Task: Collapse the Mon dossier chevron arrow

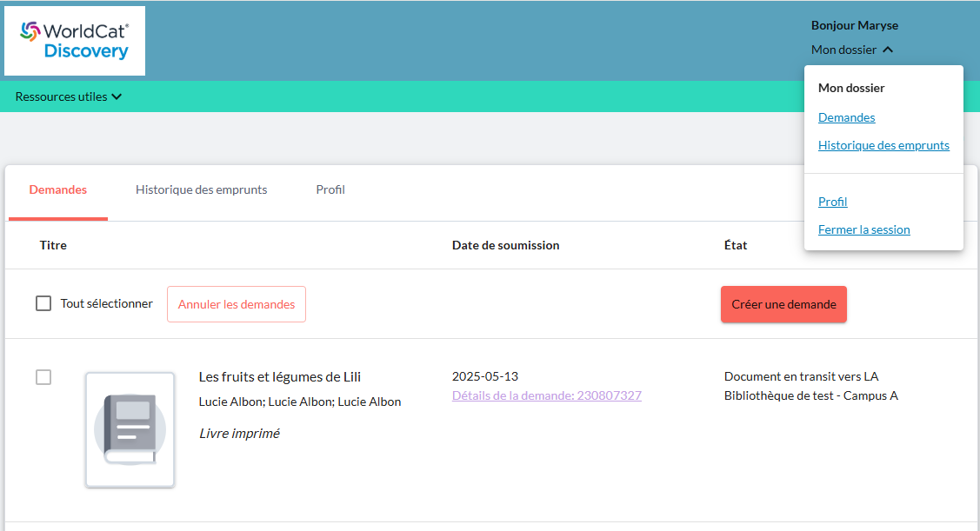Action: pos(888,50)
